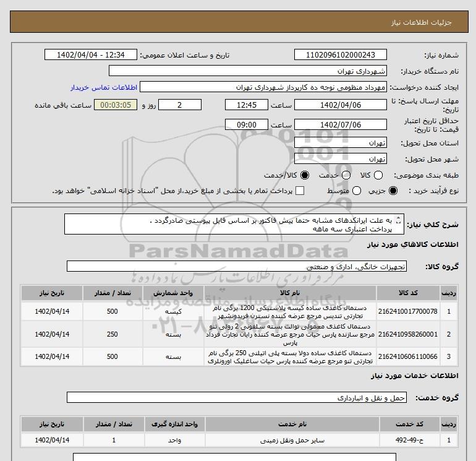Click the empty text box at page bottom
The width and height of the screenshot is (476, 461).
(x=234, y=457)
